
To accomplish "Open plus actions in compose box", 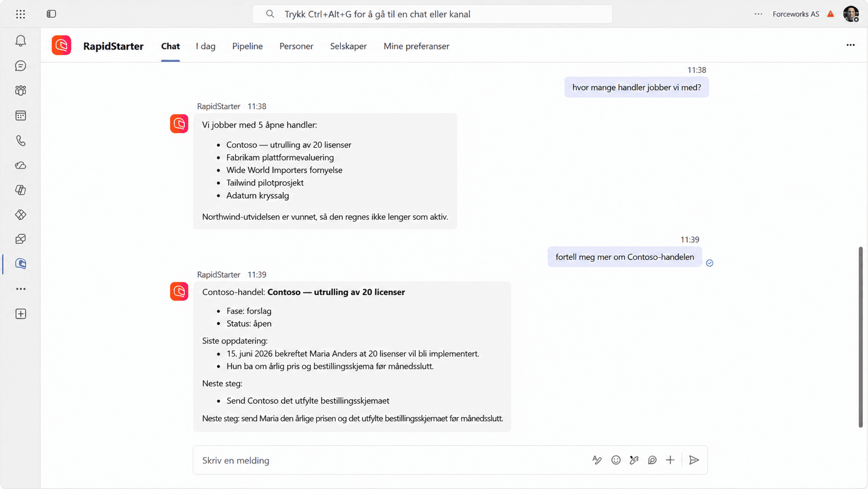I will (670, 460).
